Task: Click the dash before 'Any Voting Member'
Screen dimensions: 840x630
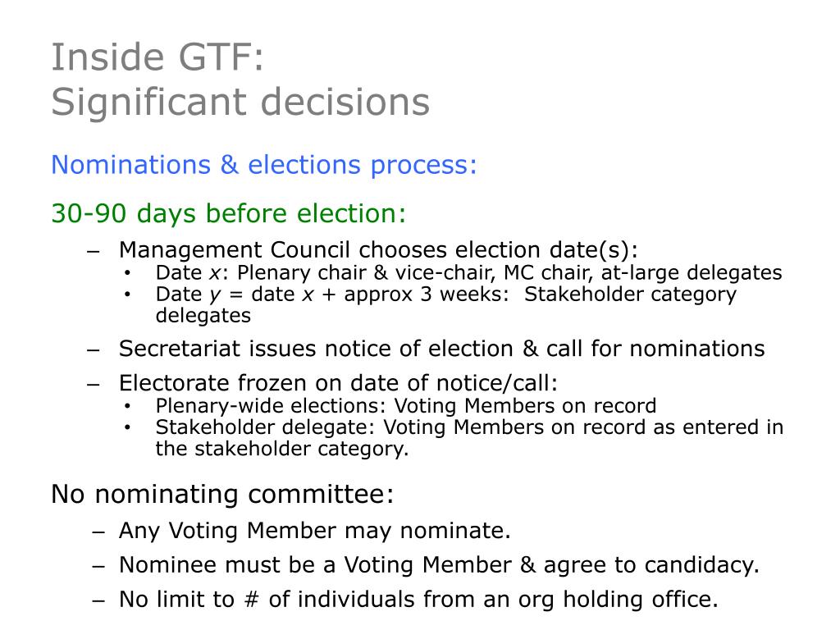Action: 98,532
